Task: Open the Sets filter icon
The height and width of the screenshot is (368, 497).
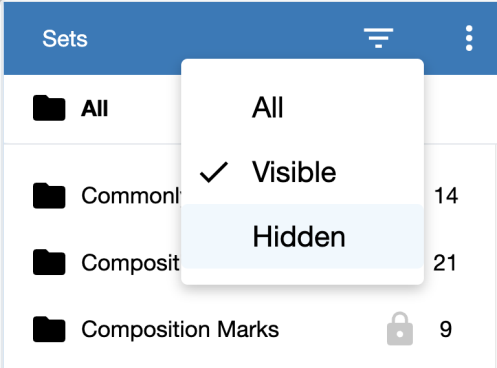Action: [x=378, y=38]
